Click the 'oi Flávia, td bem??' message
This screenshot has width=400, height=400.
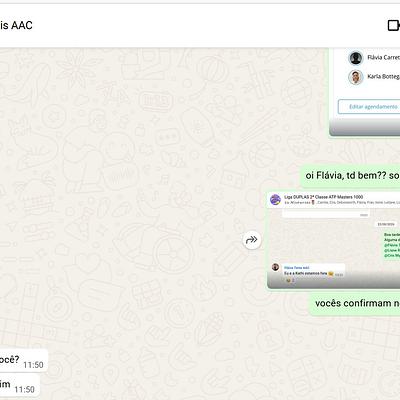[351, 176]
